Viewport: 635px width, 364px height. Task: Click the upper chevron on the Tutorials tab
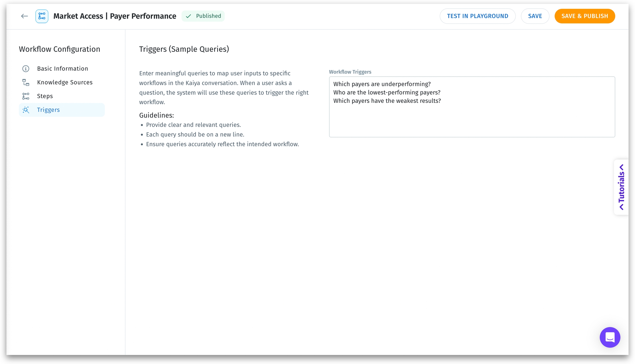point(621,167)
